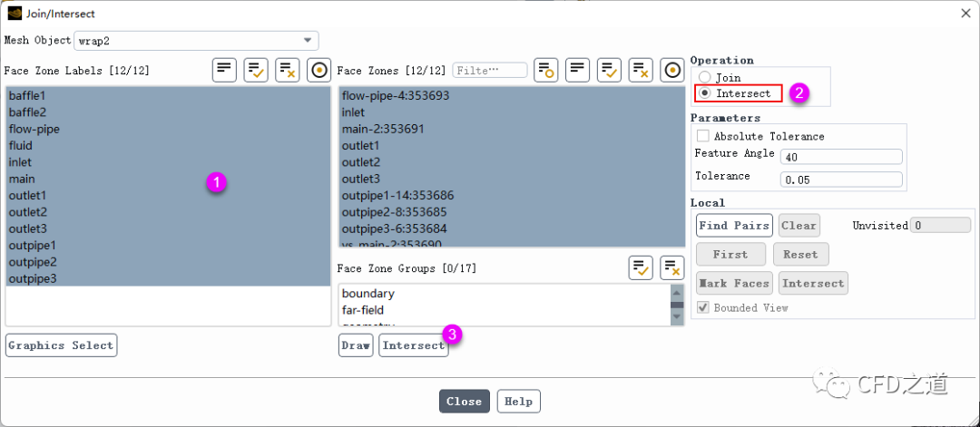Choose the Intersect operation radio button

coord(705,93)
